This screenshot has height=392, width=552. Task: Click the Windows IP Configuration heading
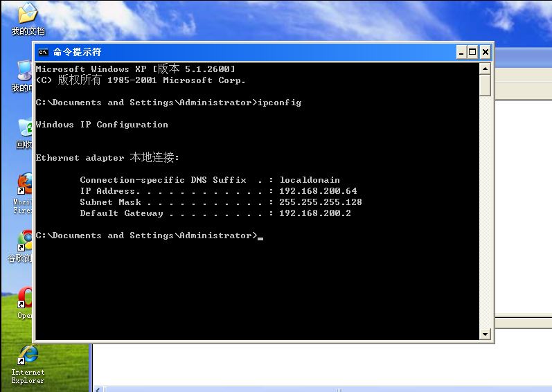[x=102, y=125]
